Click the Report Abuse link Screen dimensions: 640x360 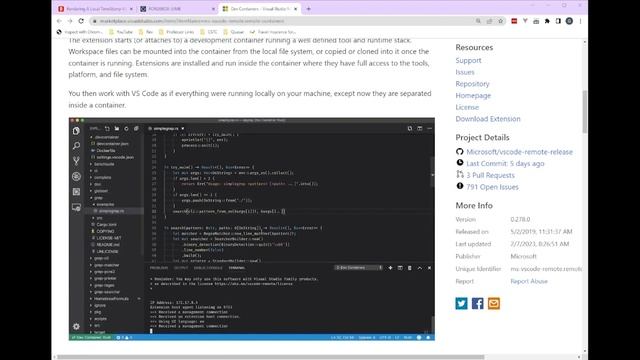[529, 281]
